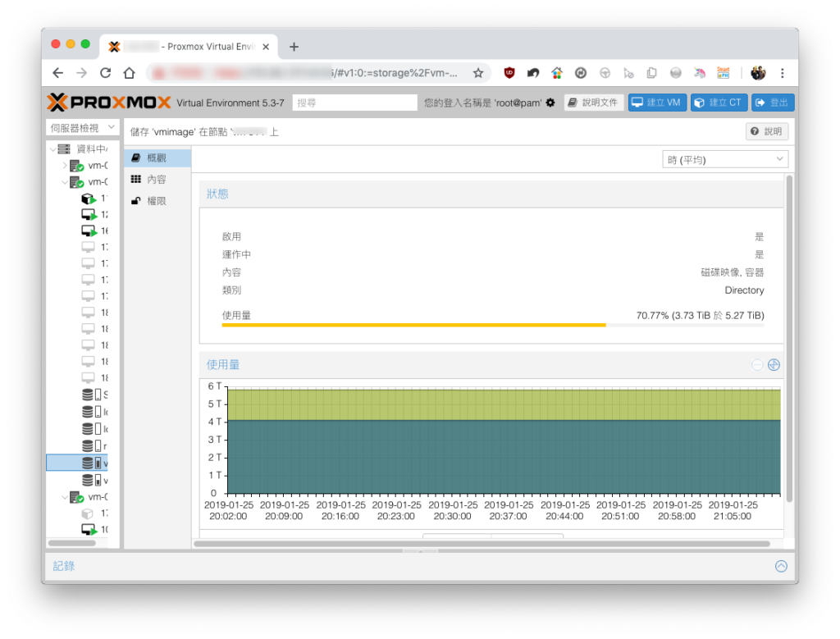
Task: Click the Proxmox logo
Action: click(x=109, y=103)
